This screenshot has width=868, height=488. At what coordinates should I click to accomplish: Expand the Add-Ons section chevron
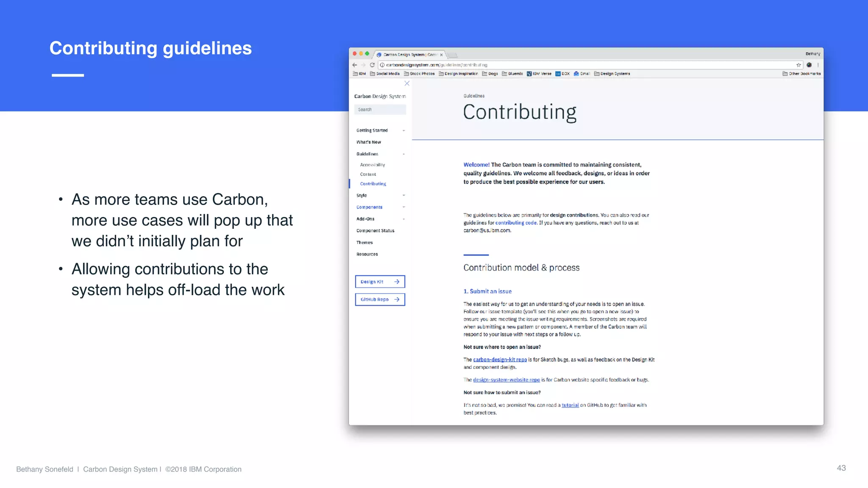click(403, 219)
